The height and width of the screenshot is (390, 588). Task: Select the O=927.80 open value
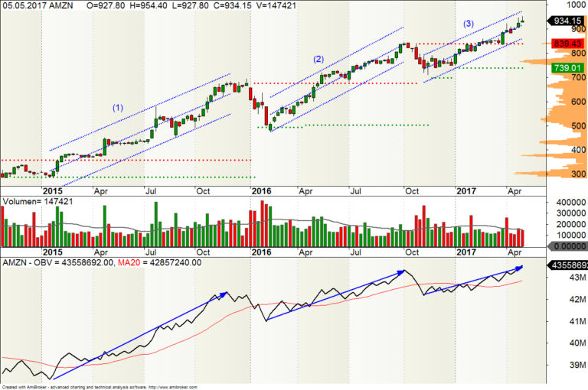[106, 5]
